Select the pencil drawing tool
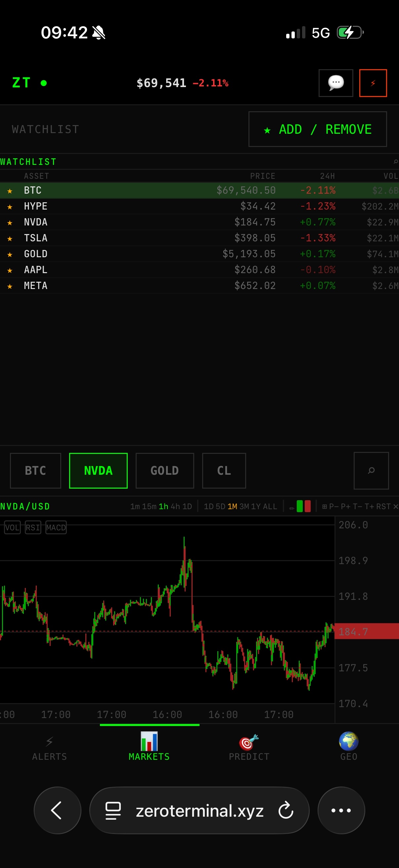The width and height of the screenshot is (399, 868). (x=291, y=508)
